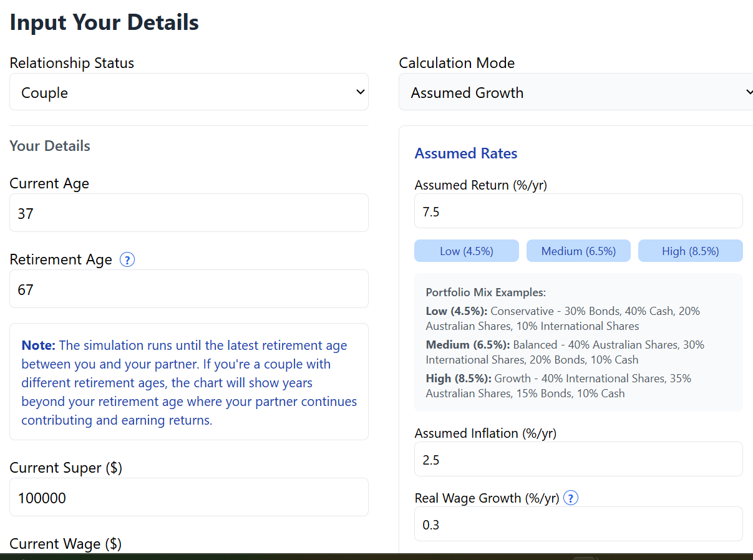Click the Current Super amount field
Screen dimensions: 753x560
point(188,497)
